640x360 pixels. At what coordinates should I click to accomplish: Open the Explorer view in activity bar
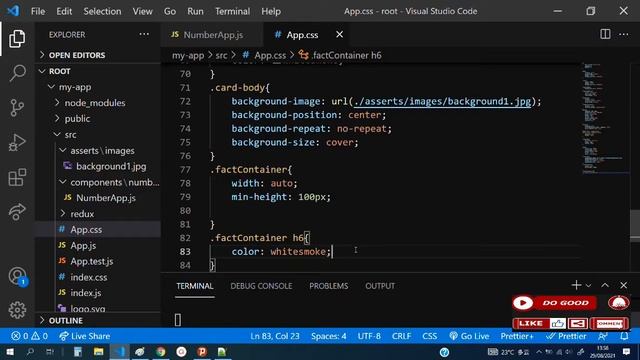tap(17, 39)
